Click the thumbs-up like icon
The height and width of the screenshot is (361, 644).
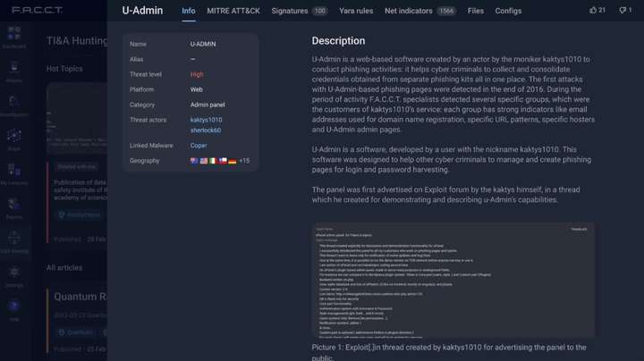(593, 10)
